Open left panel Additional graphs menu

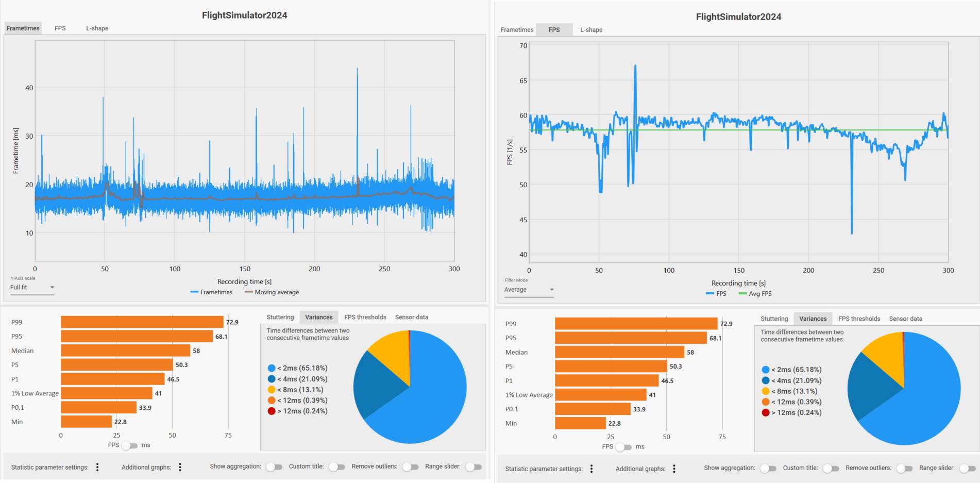(180, 467)
